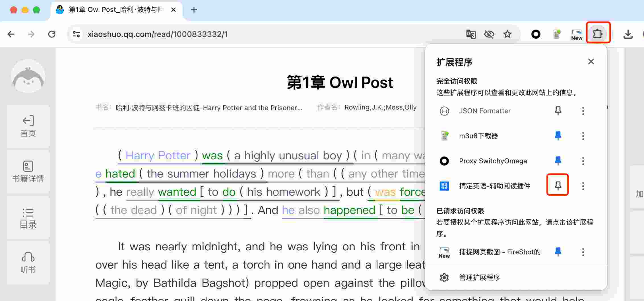
Task: Click the address bar URL
Action: pos(158,34)
